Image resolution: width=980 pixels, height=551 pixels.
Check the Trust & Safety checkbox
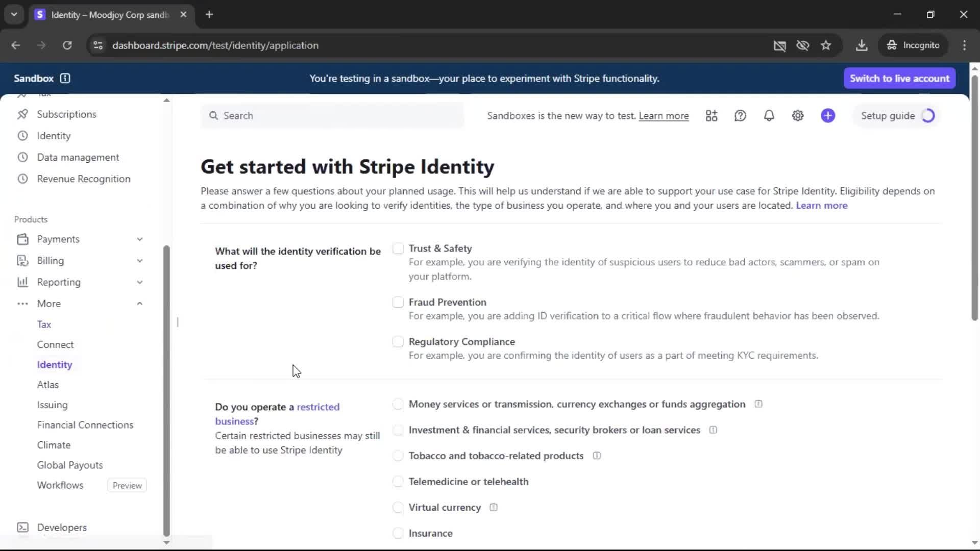398,248
